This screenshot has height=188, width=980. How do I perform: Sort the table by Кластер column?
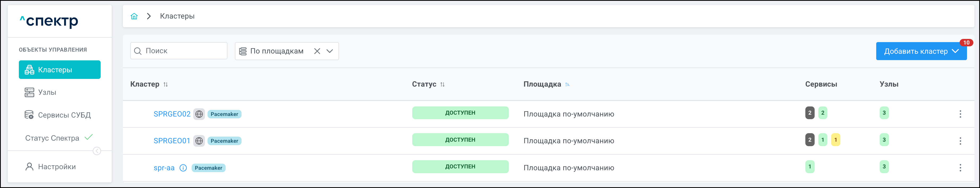click(x=165, y=85)
